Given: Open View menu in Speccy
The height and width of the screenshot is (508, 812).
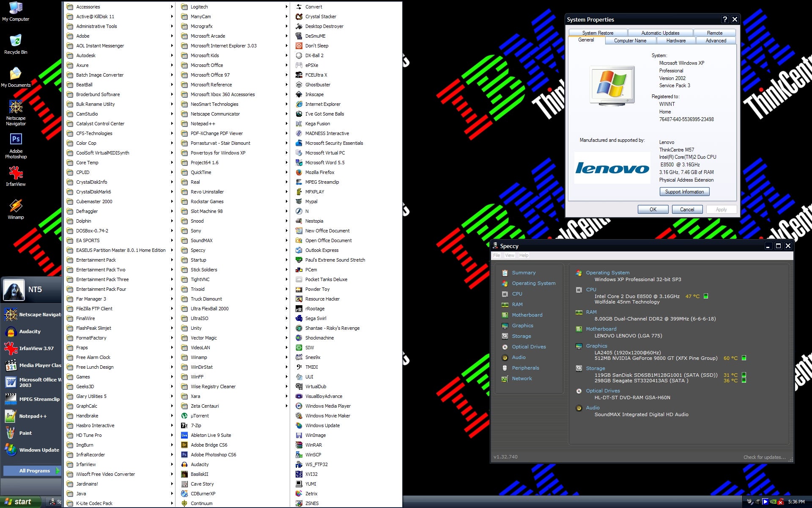Looking at the screenshot, I should (x=510, y=255).
